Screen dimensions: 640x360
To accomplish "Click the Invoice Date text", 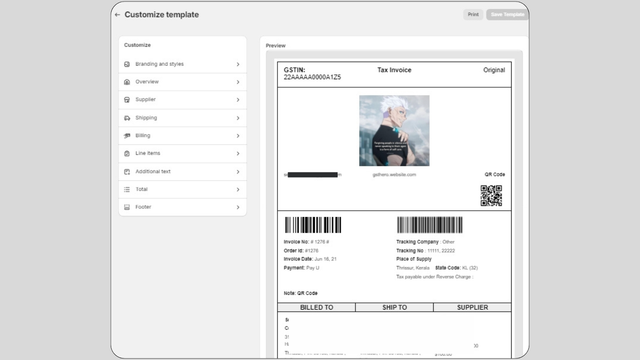I will pos(310,259).
